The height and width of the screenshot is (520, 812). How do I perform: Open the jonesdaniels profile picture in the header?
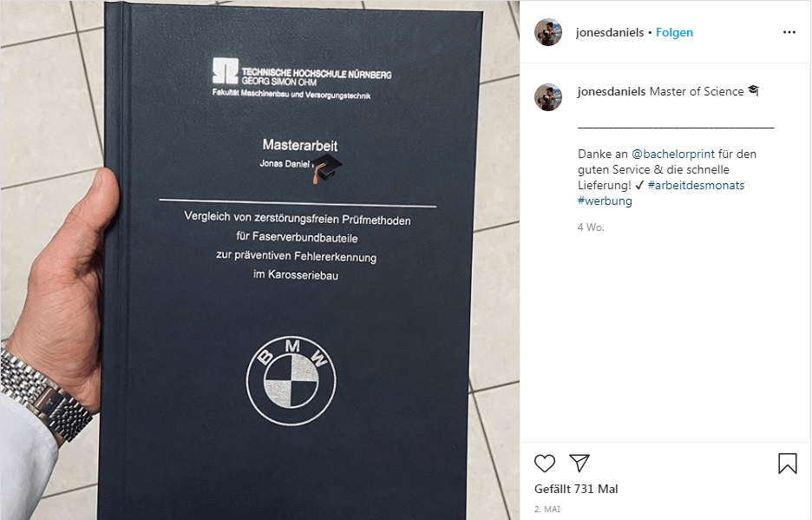548,32
